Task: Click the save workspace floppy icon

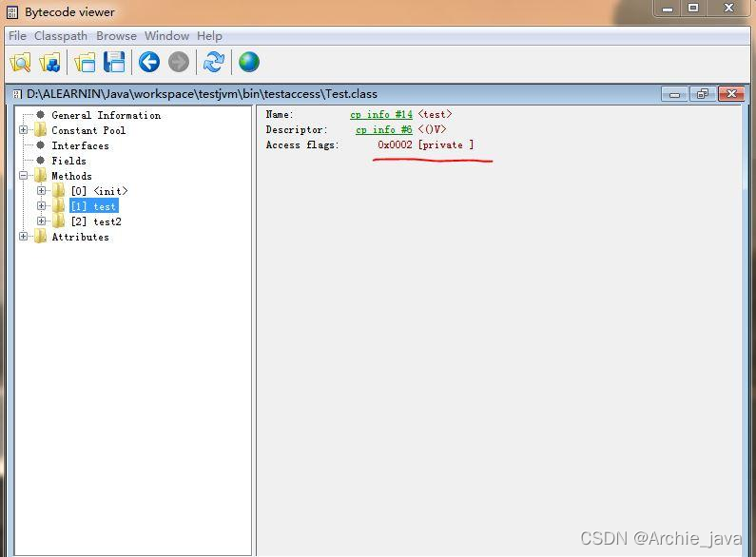Action: point(114,62)
